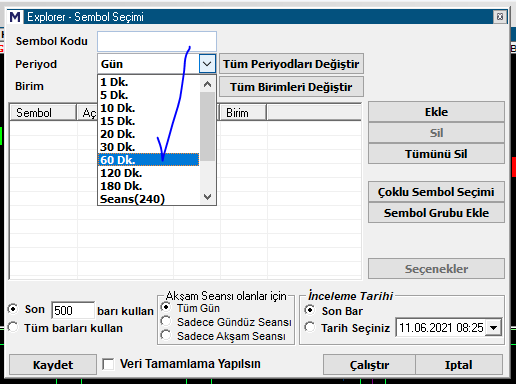Choose Seans(240) in the period list
This screenshot has width=516, height=384.
click(149, 199)
